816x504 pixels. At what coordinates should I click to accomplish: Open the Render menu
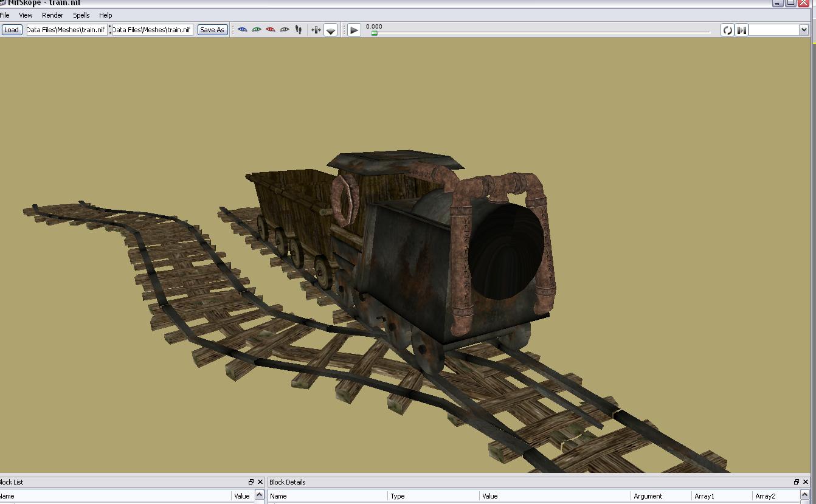(x=52, y=15)
